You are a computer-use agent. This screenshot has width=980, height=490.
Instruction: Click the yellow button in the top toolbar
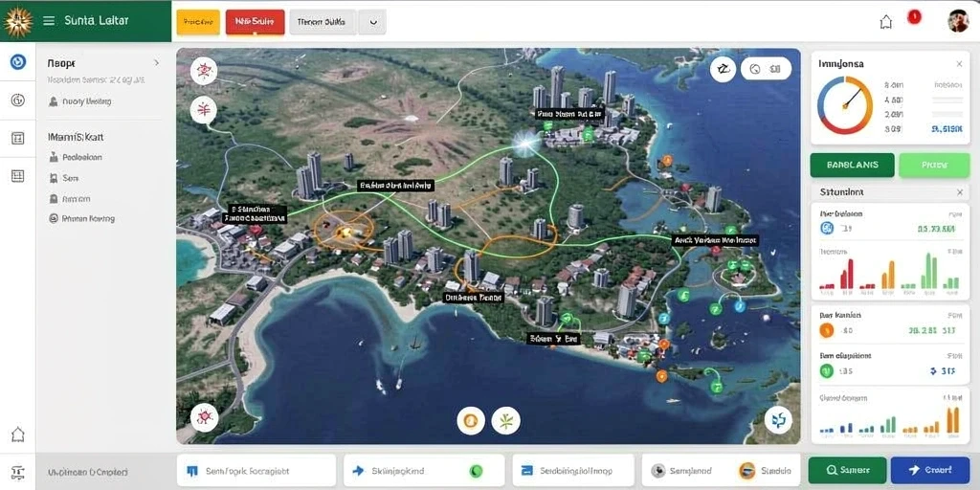pos(198,21)
